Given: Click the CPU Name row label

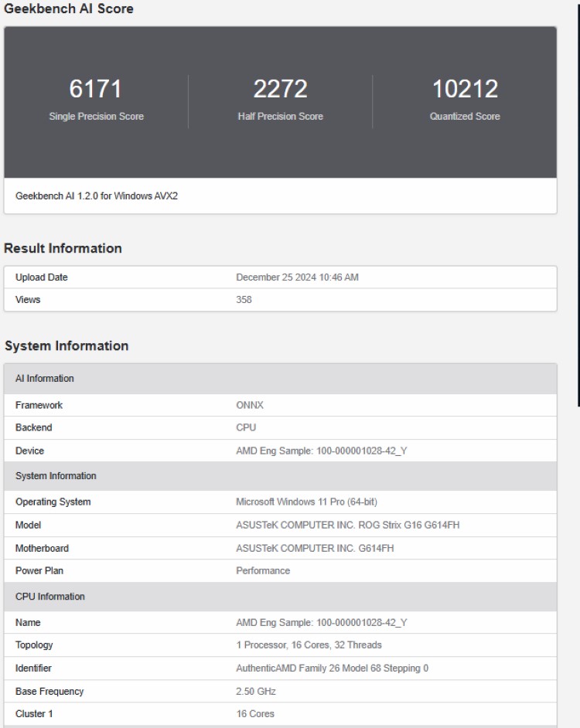Looking at the screenshot, I should coord(28,623).
